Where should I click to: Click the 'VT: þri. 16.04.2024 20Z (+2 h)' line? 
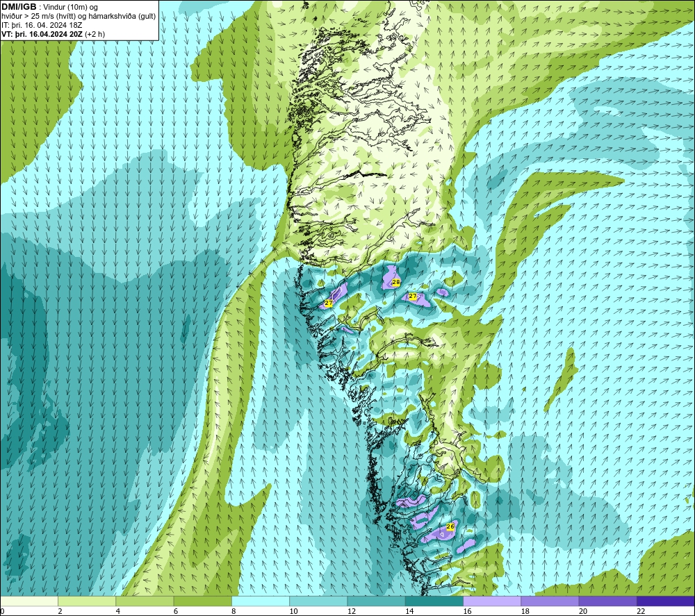54,34
